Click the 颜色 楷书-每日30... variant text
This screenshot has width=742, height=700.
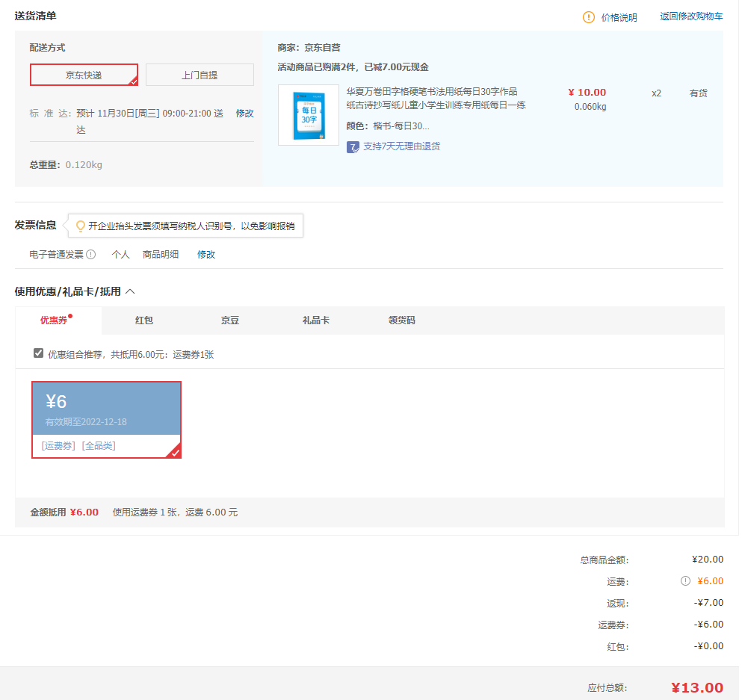388,126
